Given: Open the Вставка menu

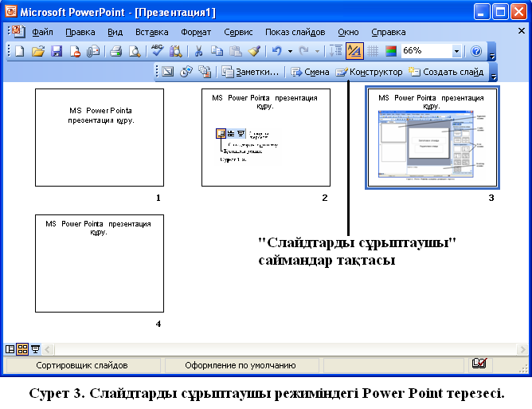Looking at the screenshot, I should point(151,32).
